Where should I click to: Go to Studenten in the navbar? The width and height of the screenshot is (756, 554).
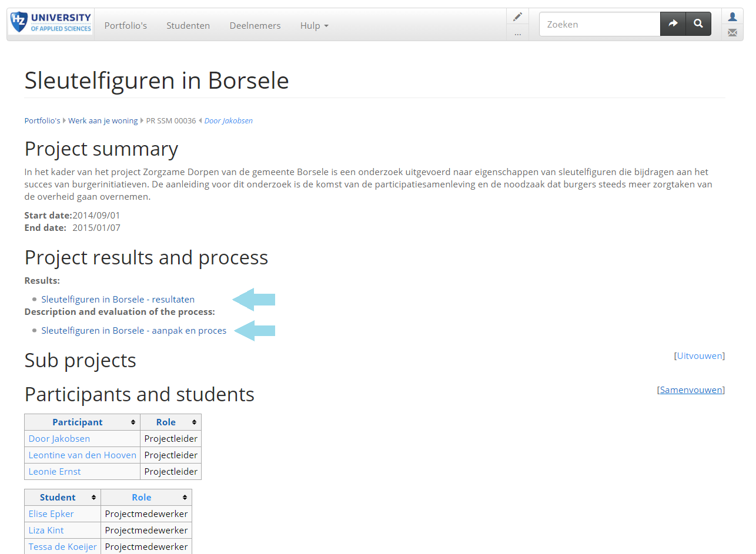point(188,25)
